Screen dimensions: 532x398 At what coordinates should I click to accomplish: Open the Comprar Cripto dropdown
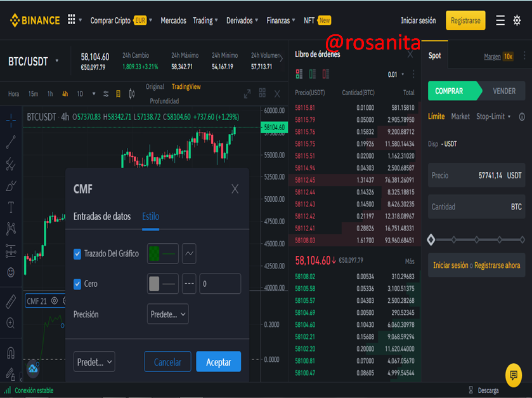click(120, 20)
